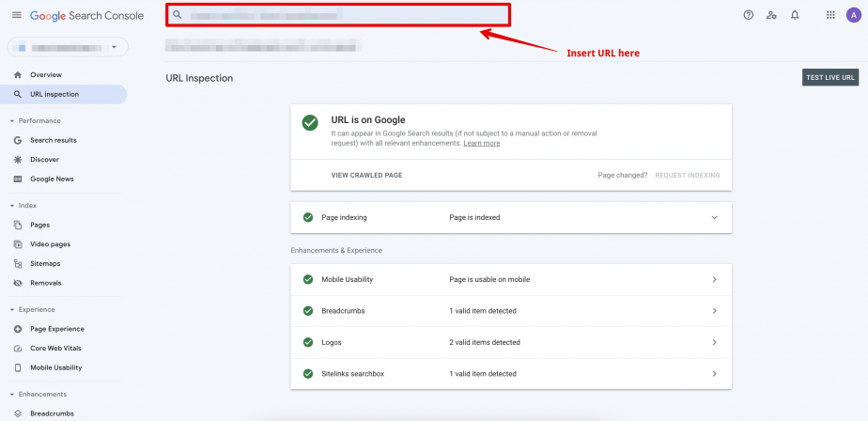
Task: Collapse the Enhancements section
Action: pos(12,395)
